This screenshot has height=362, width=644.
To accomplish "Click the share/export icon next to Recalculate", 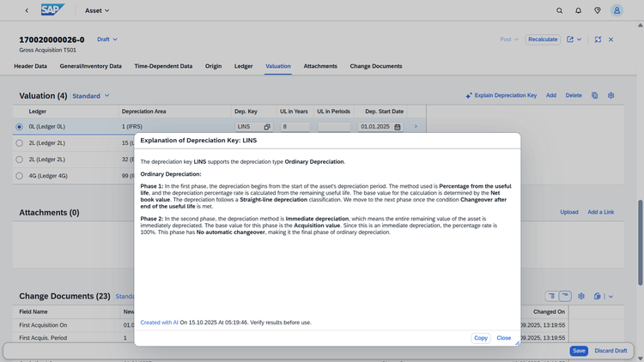I will [570, 39].
